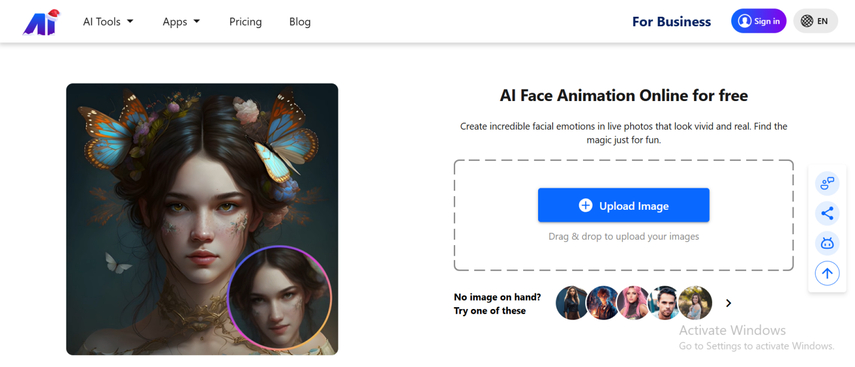The width and height of the screenshot is (855, 367).
Task: Change language with the EN selector
Action: [815, 21]
